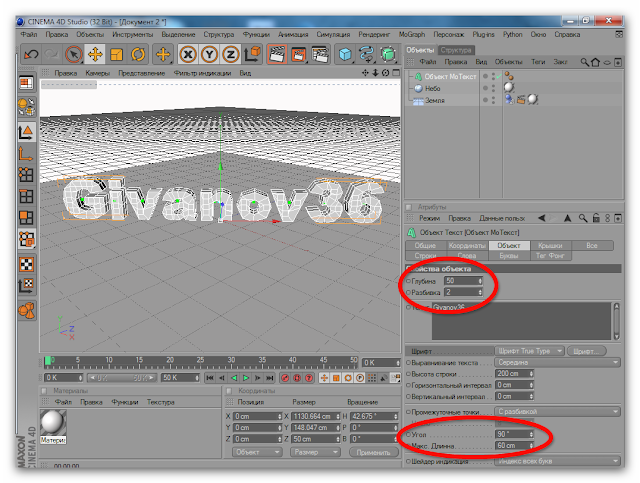Click the lock icon in Attributes panel
Screen dimensions: 640x483
(596, 218)
